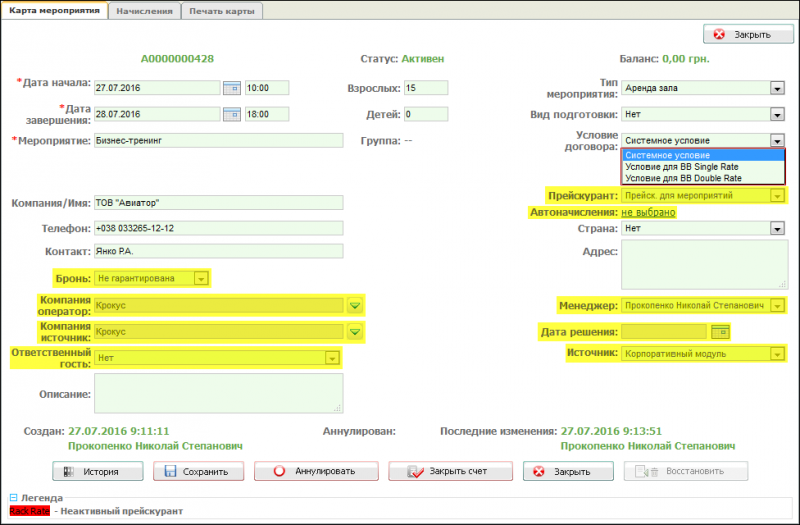Click the Адрес text area
800x525 pixels.
coord(705,265)
